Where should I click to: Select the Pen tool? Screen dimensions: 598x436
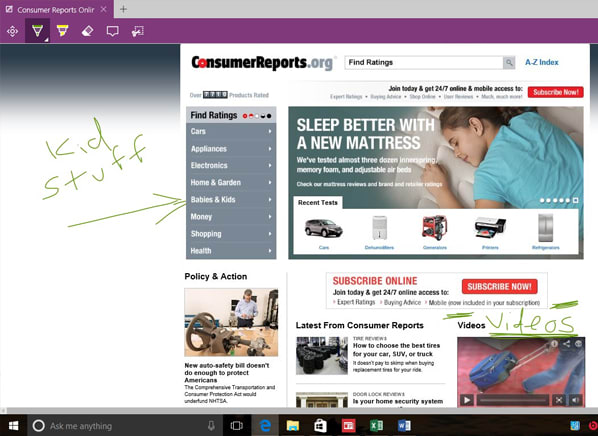click(37, 31)
